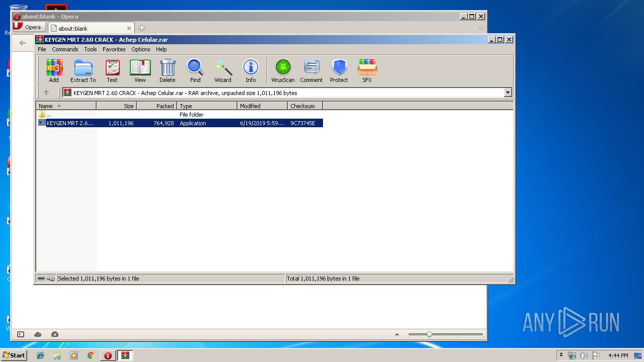The height and width of the screenshot is (362, 644).
Task: Open the Find magnifier tool
Action: tap(195, 70)
